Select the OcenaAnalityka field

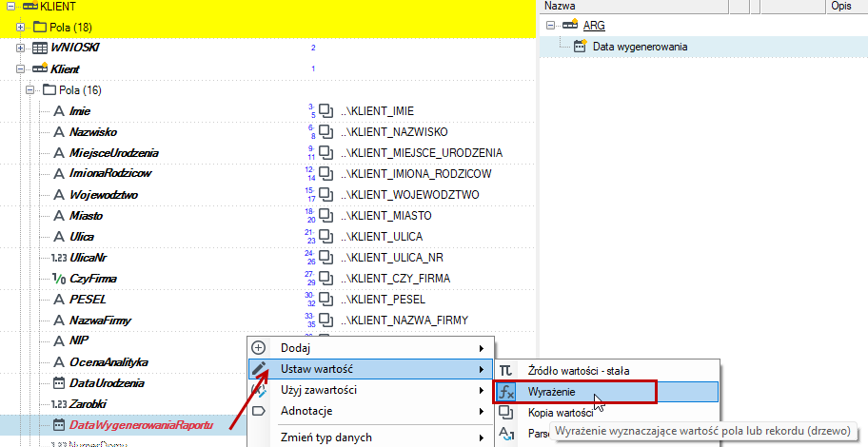click(x=108, y=362)
